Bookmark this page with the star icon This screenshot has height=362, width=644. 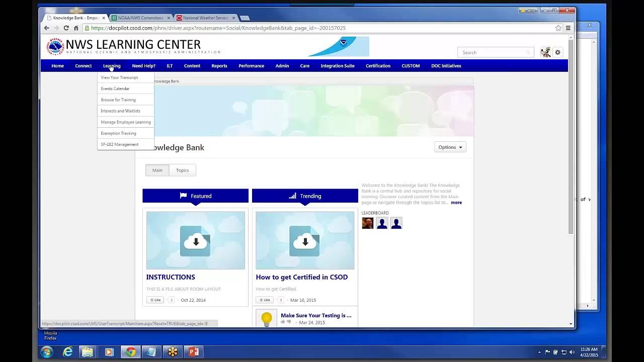point(558,28)
